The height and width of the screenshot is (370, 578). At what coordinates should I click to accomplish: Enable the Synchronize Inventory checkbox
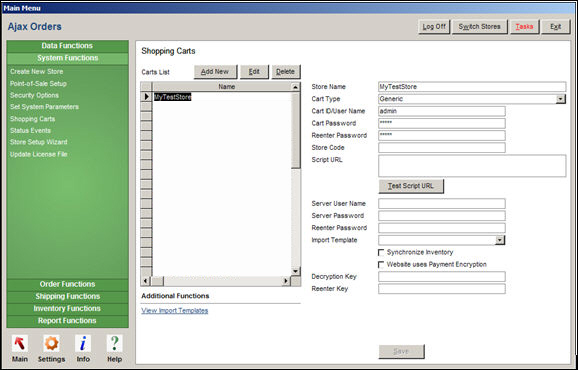[x=381, y=252]
